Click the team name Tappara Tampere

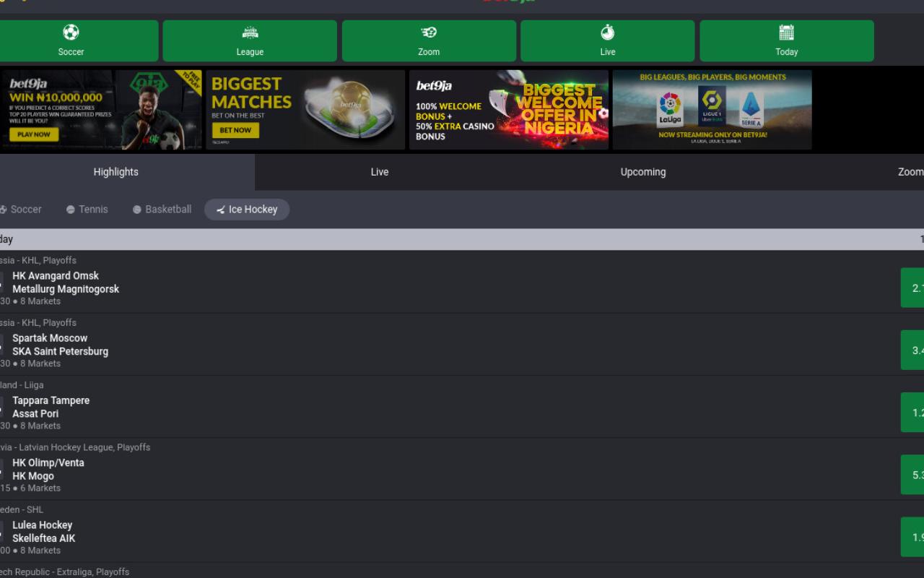[51, 400]
